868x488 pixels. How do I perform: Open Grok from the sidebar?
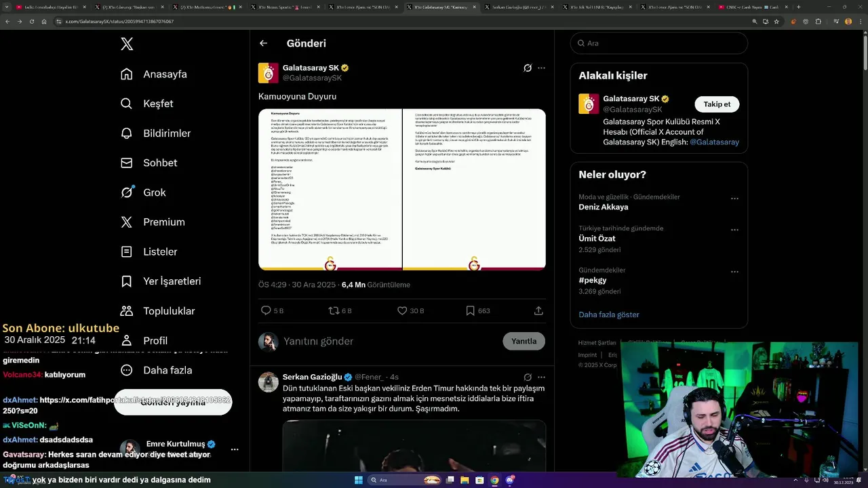coord(143,192)
